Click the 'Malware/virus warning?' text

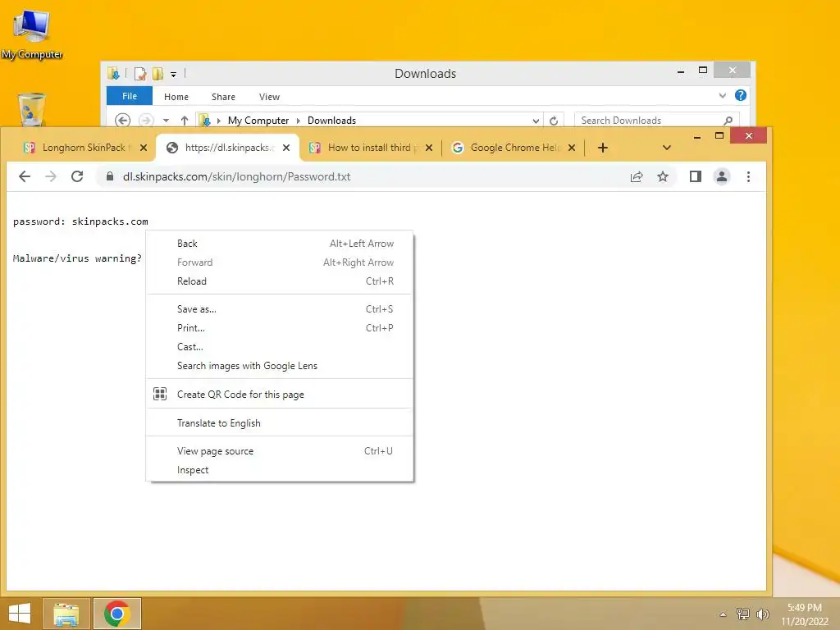click(x=77, y=258)
